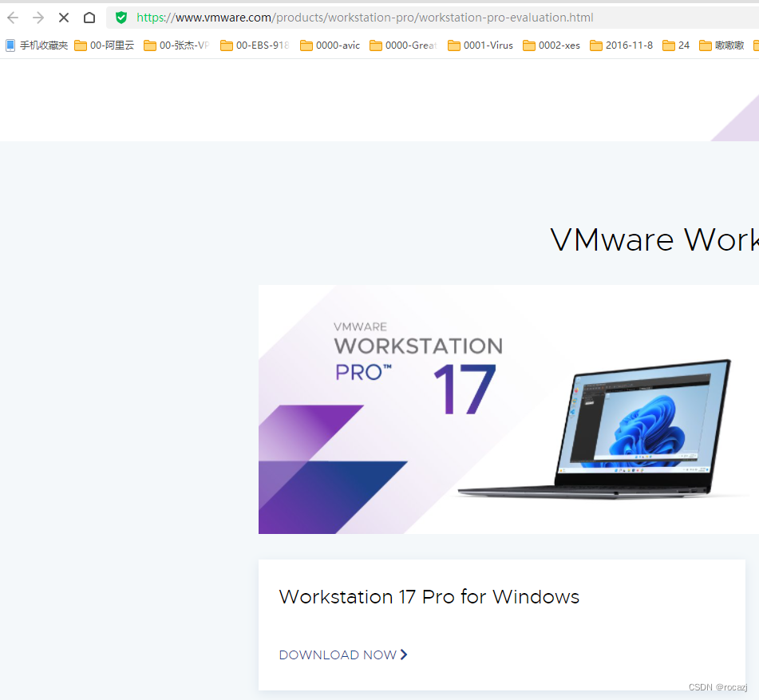
Task: Open the 手机收藏夹 mobile bookmarks
Action: click(x=37, y=45)
